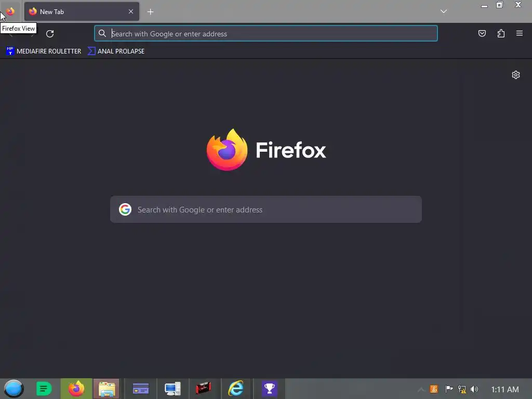Minimize the Firefox window
The image size is (532, 399).
[x=485, y=5]
